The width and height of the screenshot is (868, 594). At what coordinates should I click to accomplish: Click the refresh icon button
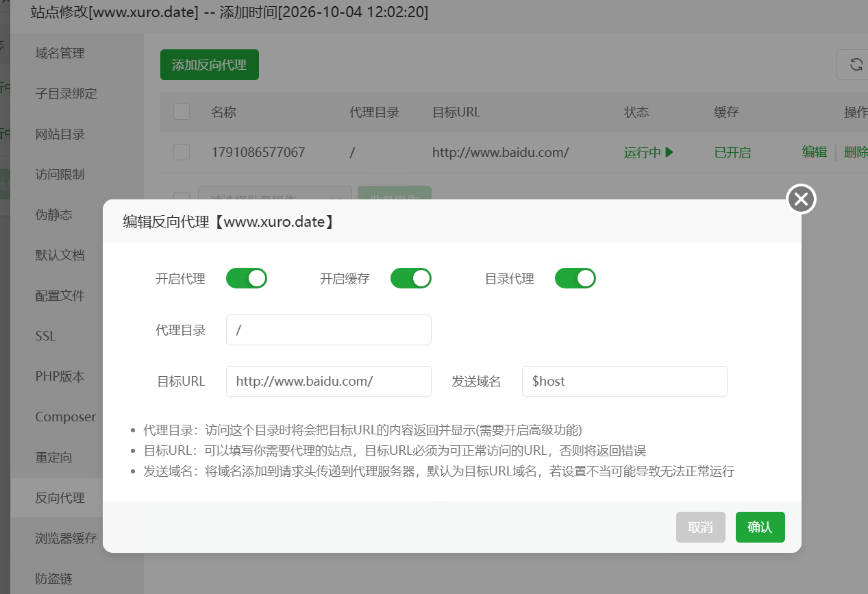pyautogui.click(x=856, y=64)
